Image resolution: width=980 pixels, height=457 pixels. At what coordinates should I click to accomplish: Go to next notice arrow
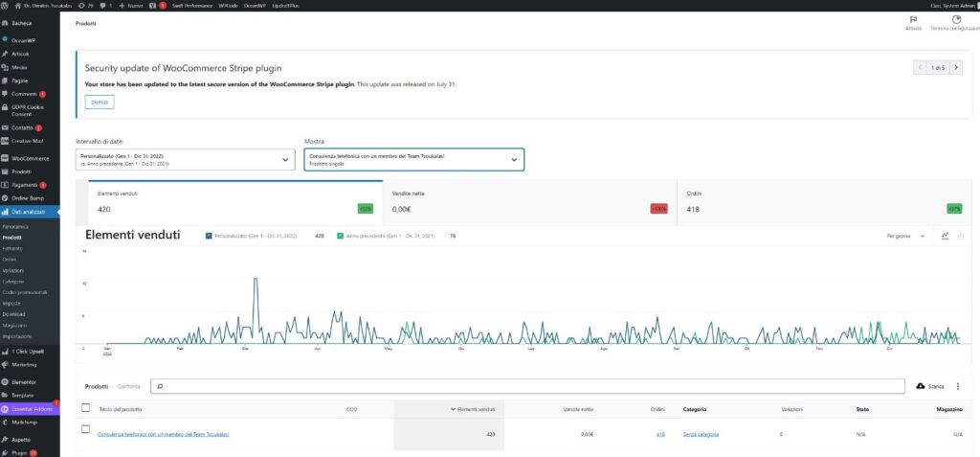tap(956, 68)
